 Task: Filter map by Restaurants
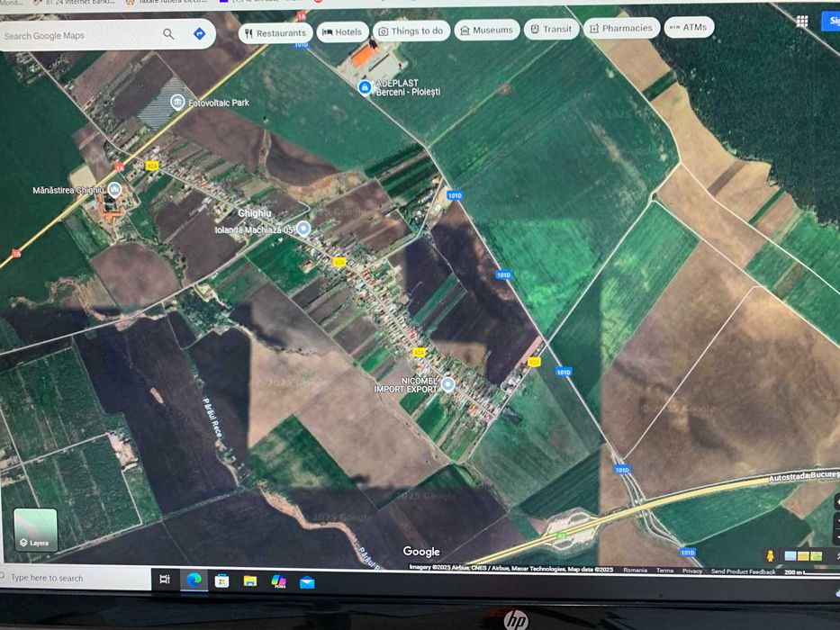275,33
